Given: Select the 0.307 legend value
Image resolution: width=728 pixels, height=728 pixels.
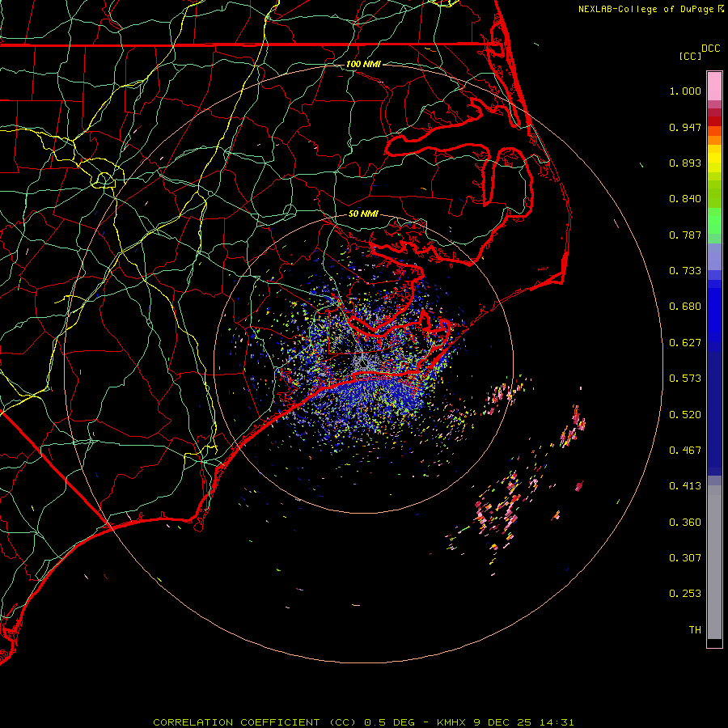Looking at the screenshot, I should point(685,558).
